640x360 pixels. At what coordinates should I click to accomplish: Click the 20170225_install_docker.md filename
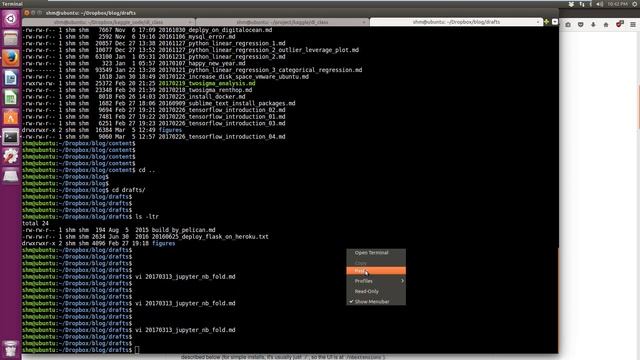click(202, 97)
